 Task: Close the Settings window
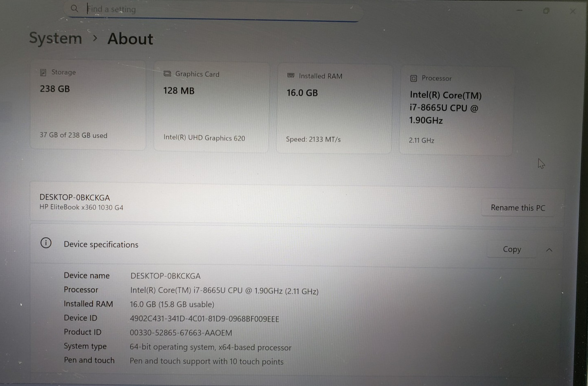573,11
